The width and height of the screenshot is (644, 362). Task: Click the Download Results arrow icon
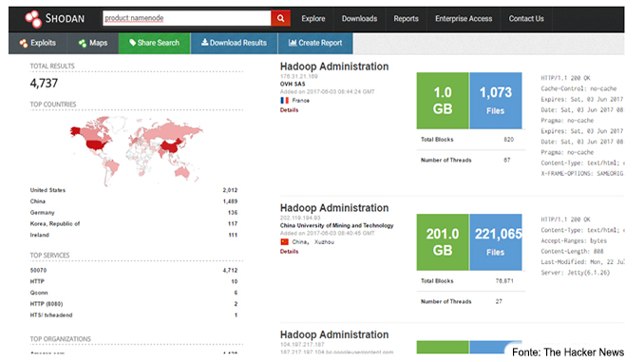(204, 43)
